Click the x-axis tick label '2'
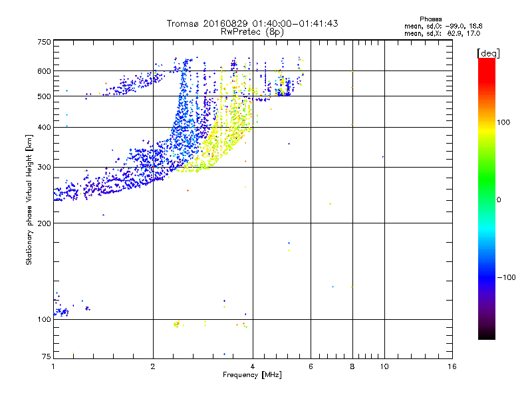The width and height of the screenshot is (532, 399). [x=153, y=366]
